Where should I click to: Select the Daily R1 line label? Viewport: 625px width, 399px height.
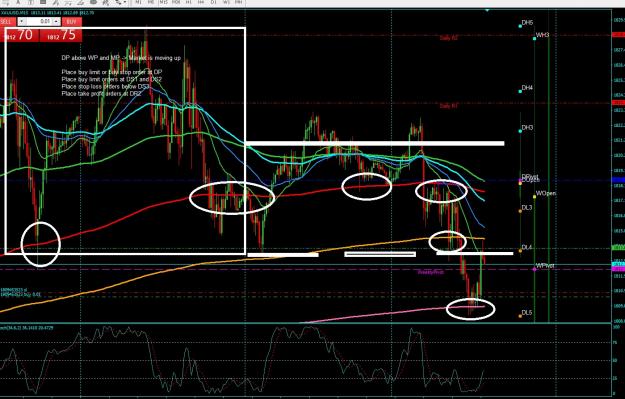point(449,106)
